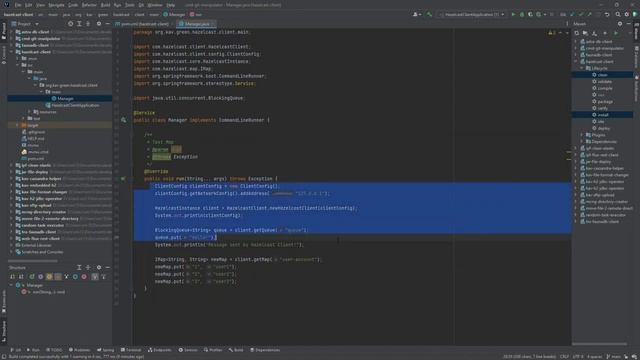Open run configuration dropdown

(x=472, y=14)
